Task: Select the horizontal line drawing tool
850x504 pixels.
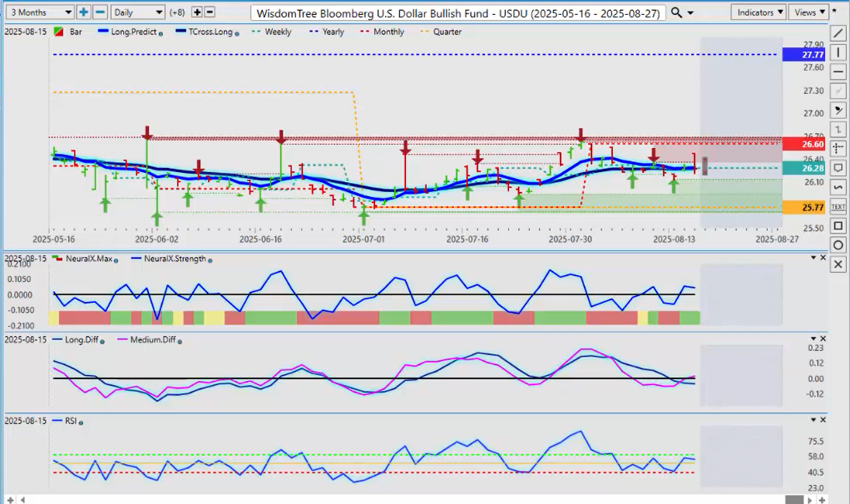Action: click(839, 72)
